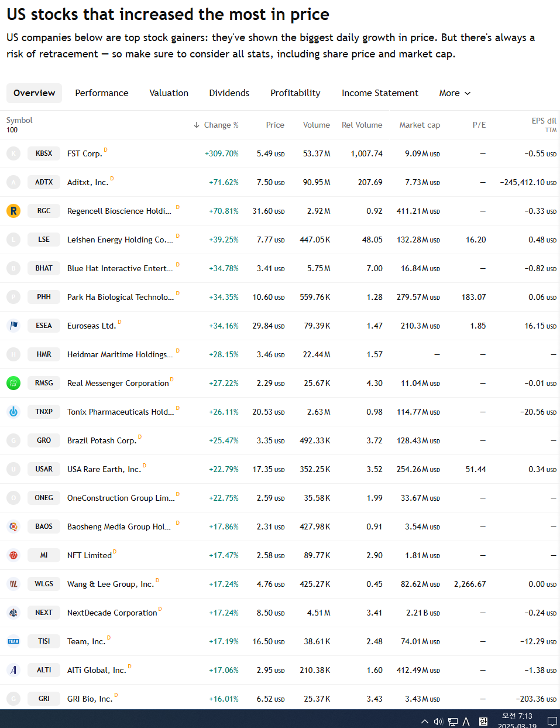Click the +309.70% change value
The image size is (560, 728).
(x=222, y=153)
